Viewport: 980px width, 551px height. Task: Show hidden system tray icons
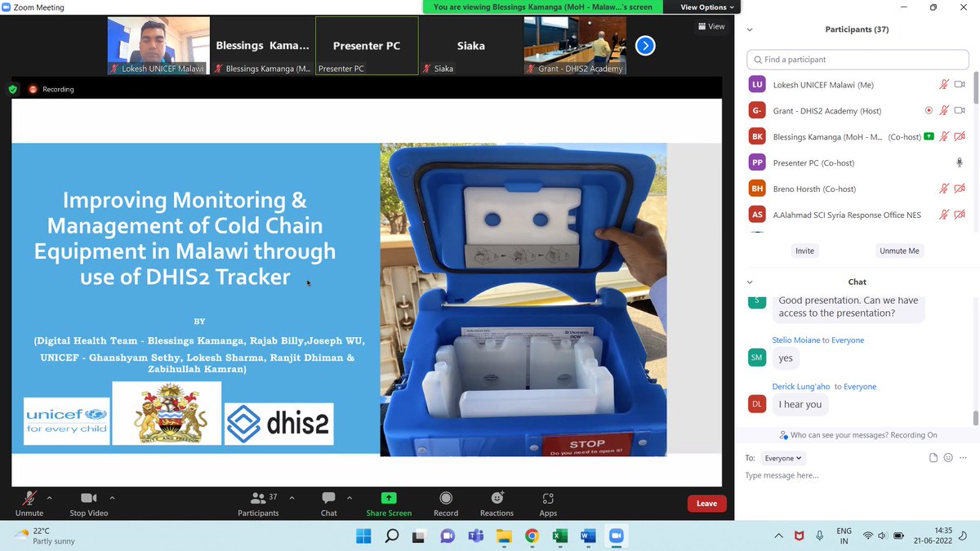point(778,535)
